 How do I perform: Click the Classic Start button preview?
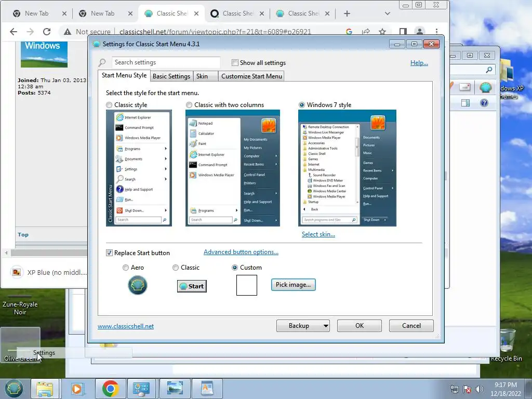point(192,286)
